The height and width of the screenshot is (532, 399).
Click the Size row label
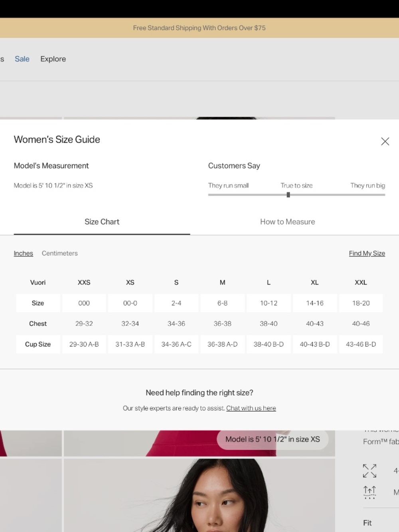pyautogui.click(x=38, y=303)
